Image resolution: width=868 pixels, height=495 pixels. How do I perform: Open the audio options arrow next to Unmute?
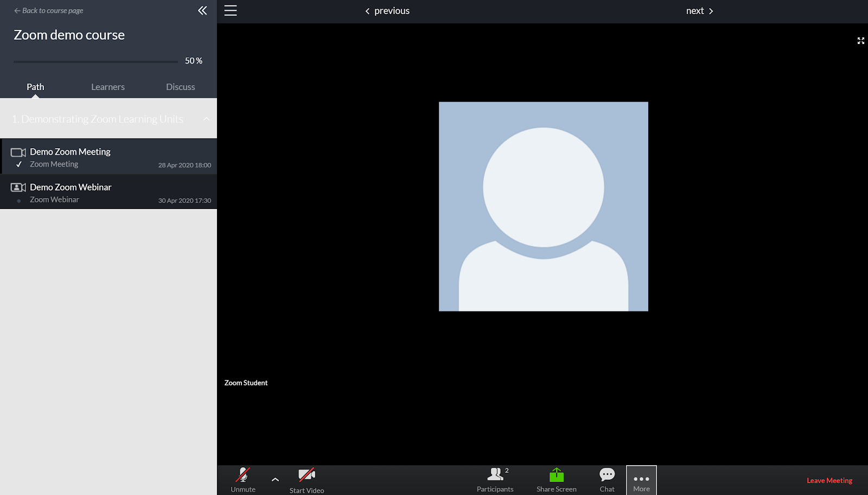[275, 480]
